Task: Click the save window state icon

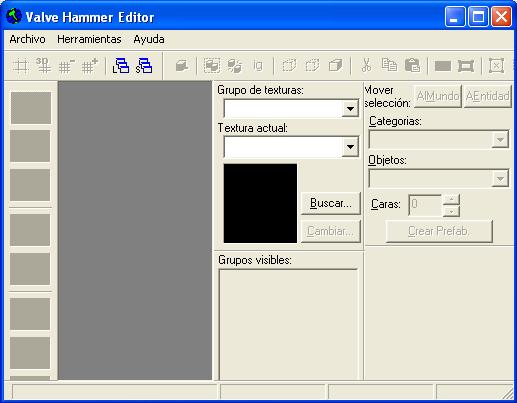Action: tap(144, 66)
